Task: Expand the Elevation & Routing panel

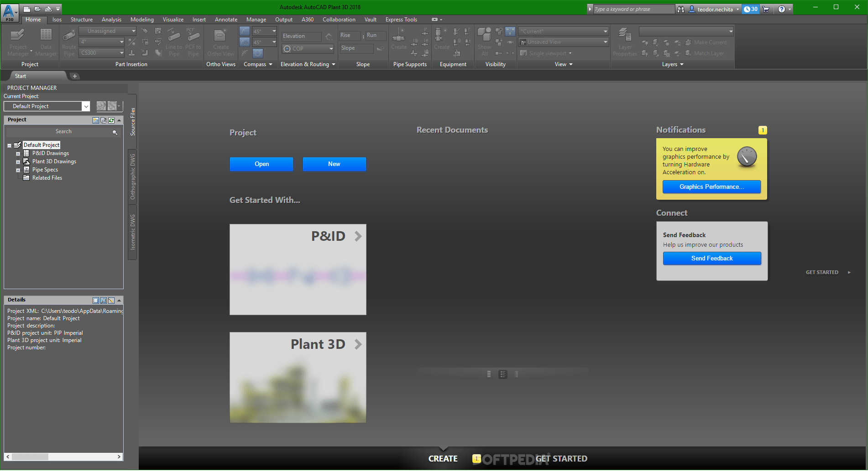Action: click(308, 64)
